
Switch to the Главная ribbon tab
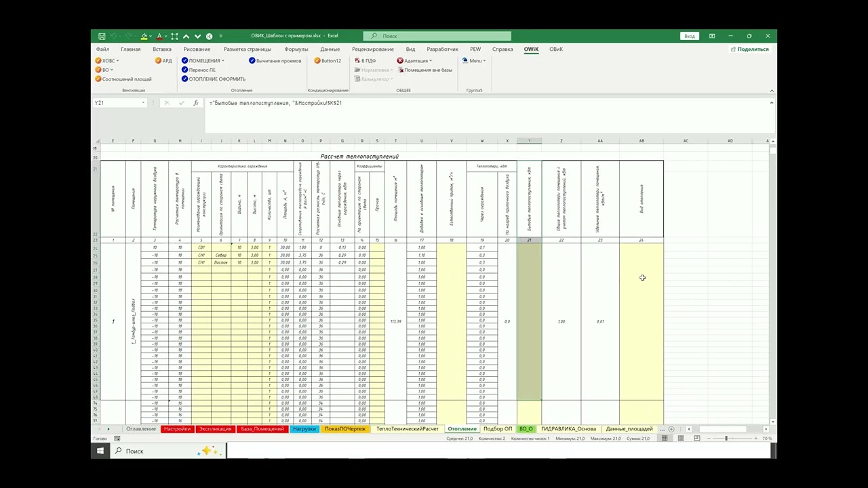(x=131, y=49)
